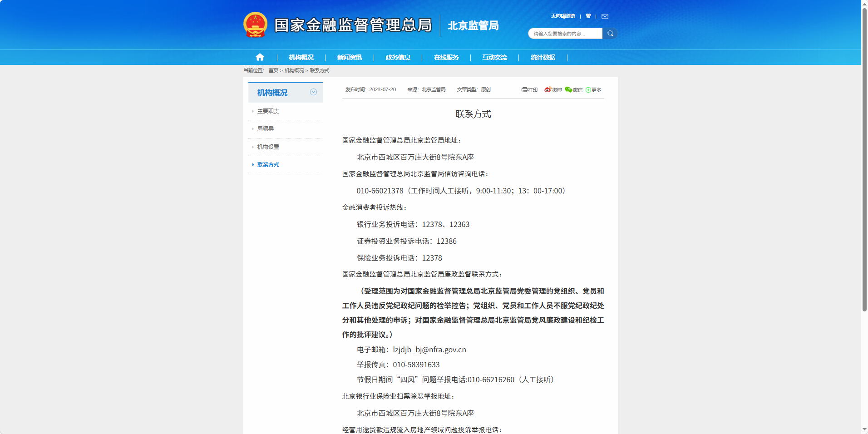Collapse the 机构概况 sidebar panel chevron
Screen dimensions: 868x434
pyautogui.click(x=313, y=92)
